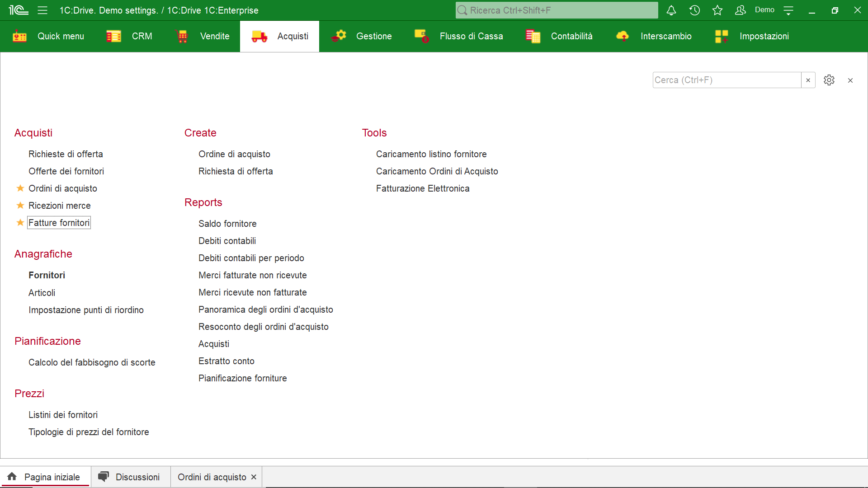Open Estratto conto report
This screenshot has width=868, height=488.
[x=226, y=361]
